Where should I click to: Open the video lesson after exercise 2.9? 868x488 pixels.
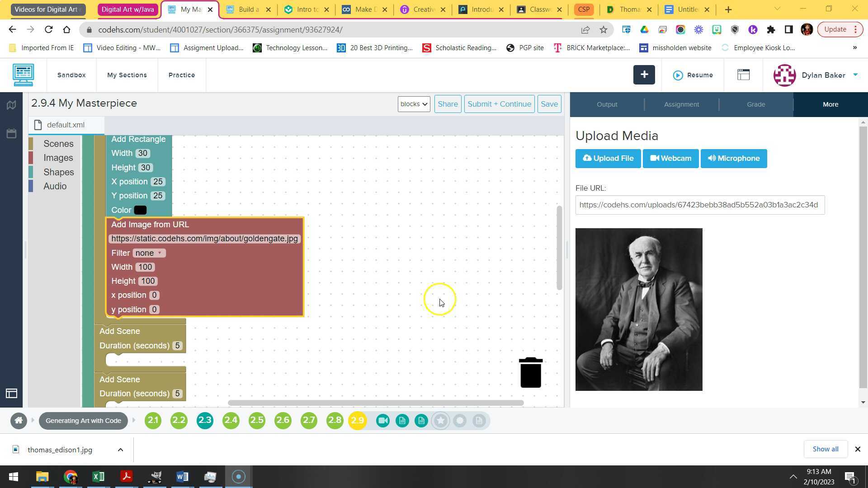click(x=383, y=420)
